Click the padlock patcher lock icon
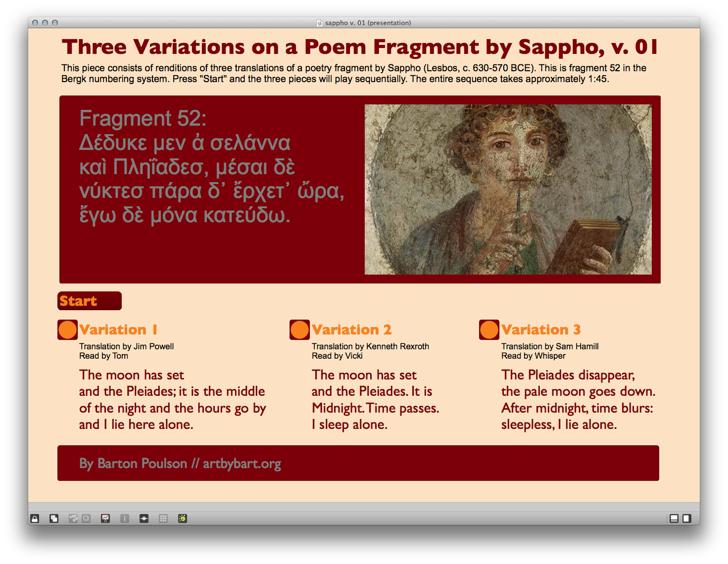Screen dimensions: 728x564 [35, 518]
